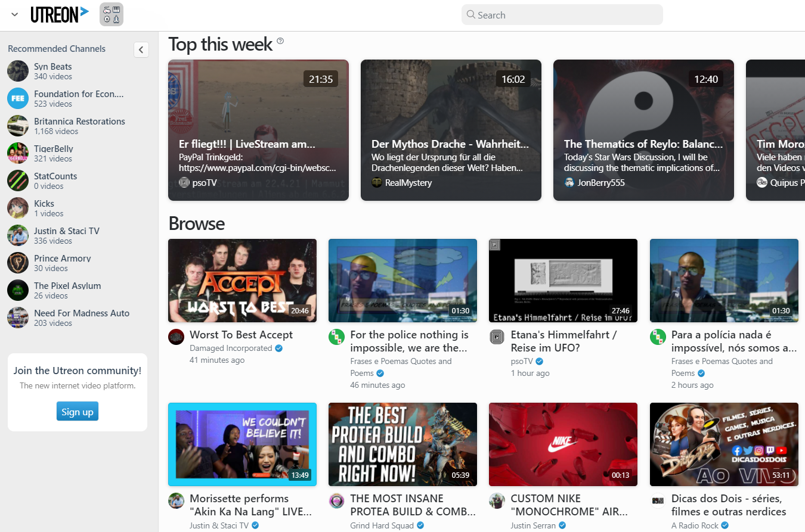Image resolution: width=805 pixels, height=532 pixels.
Task: Expand the dropdown chevron left of logo
Action: pos(15,14)
